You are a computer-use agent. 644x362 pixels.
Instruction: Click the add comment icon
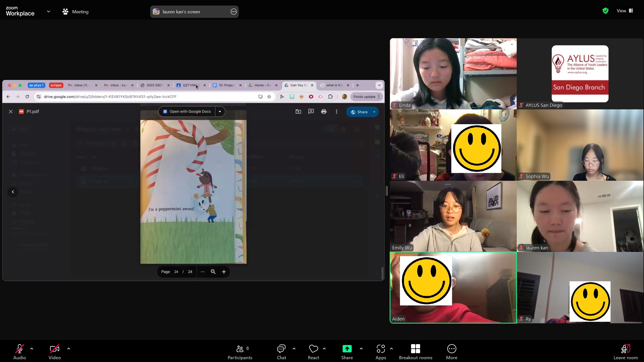pyautogui.click(x=311, y=111)
